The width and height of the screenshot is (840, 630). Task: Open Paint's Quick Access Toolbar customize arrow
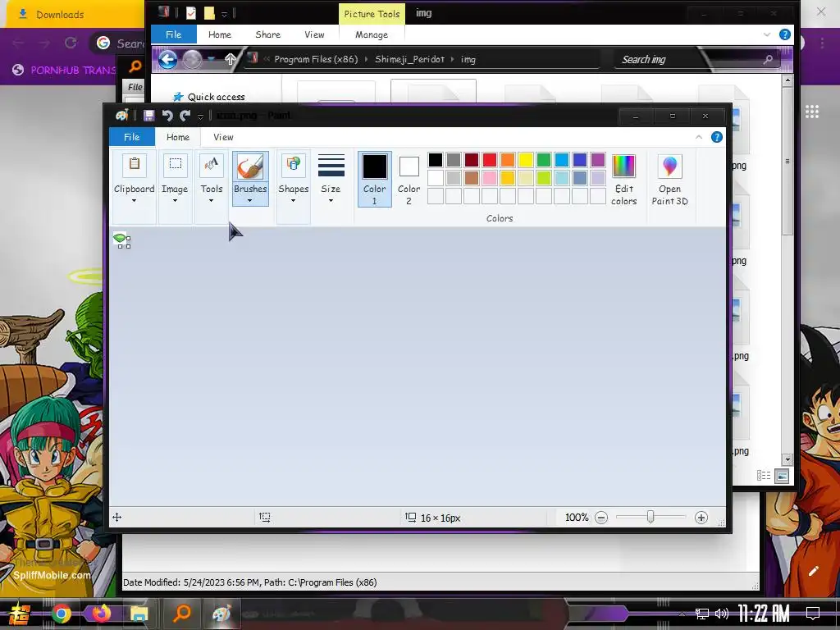(x=200, y=116)
